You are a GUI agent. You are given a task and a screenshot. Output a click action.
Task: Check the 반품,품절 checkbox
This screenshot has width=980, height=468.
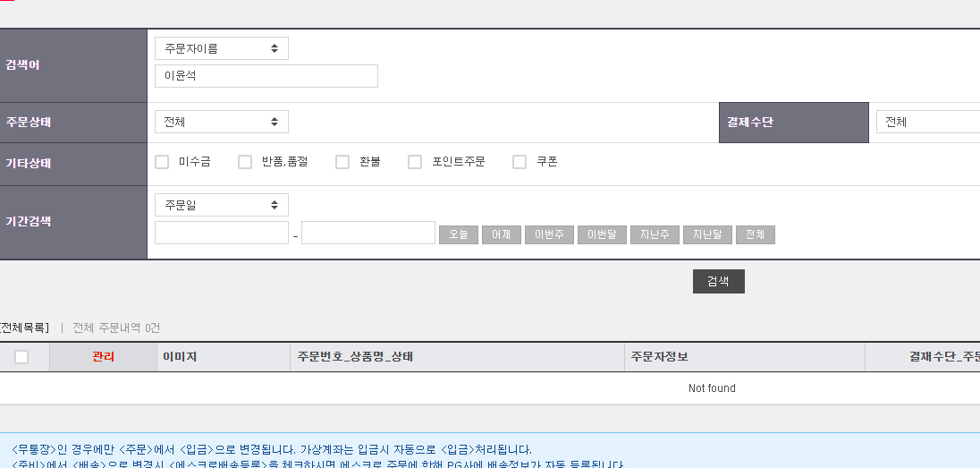(x=245, y=162)
